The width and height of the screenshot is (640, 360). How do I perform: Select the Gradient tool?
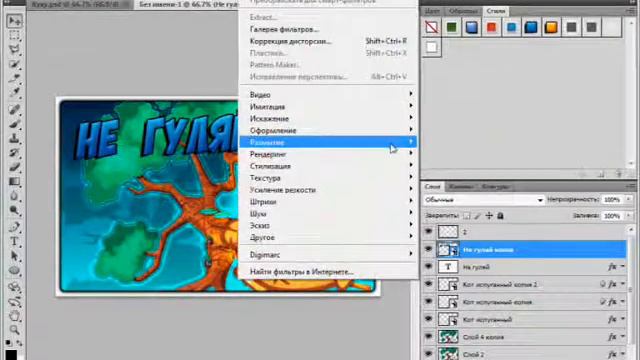point(14,182)
